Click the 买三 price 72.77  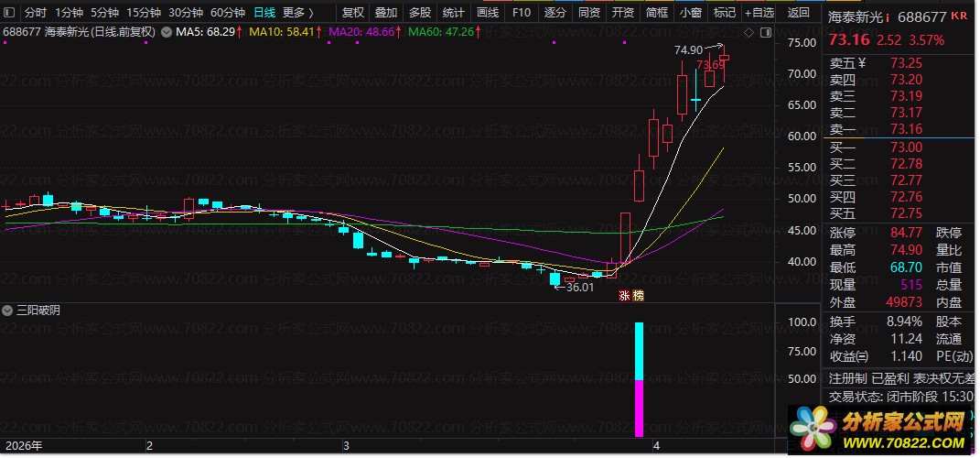(906, 181)
